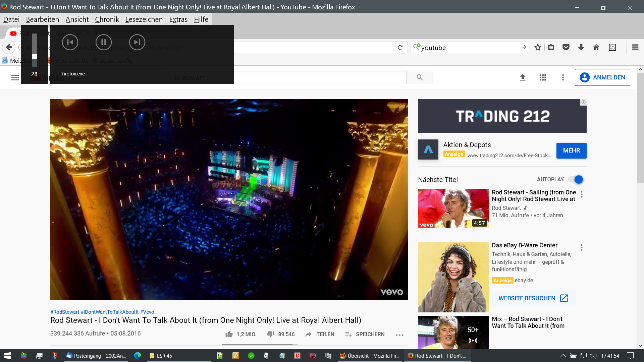Open Firefox hamburger menu

[x=635, y=47]
